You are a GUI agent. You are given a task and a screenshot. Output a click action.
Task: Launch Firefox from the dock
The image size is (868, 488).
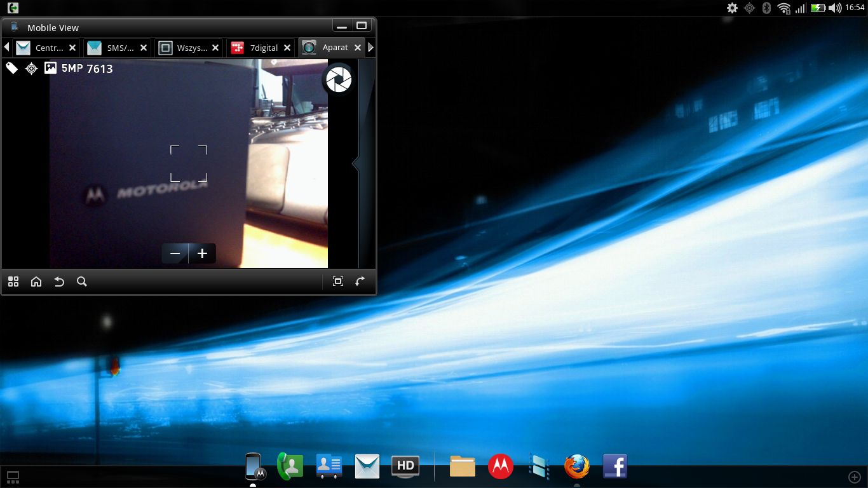(576, 466)
